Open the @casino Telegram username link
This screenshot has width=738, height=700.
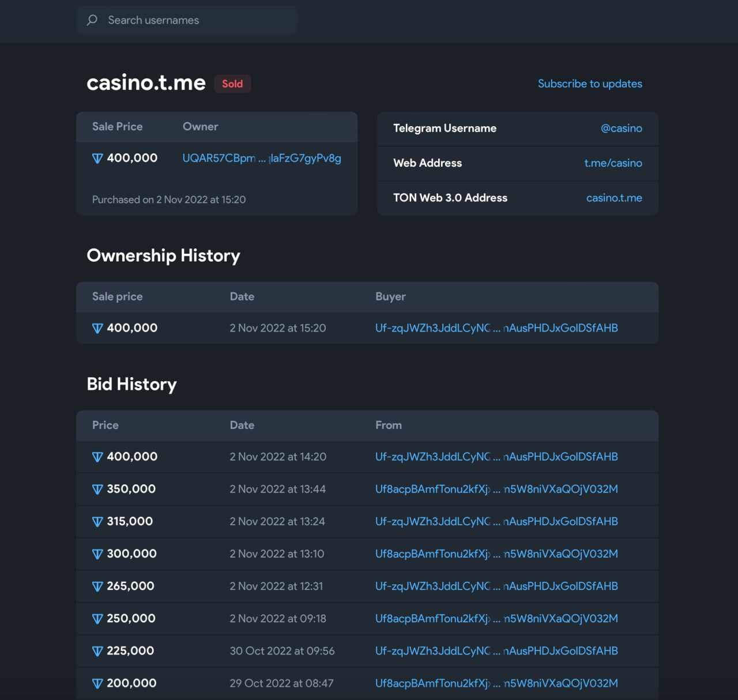[x=621, y=128]
